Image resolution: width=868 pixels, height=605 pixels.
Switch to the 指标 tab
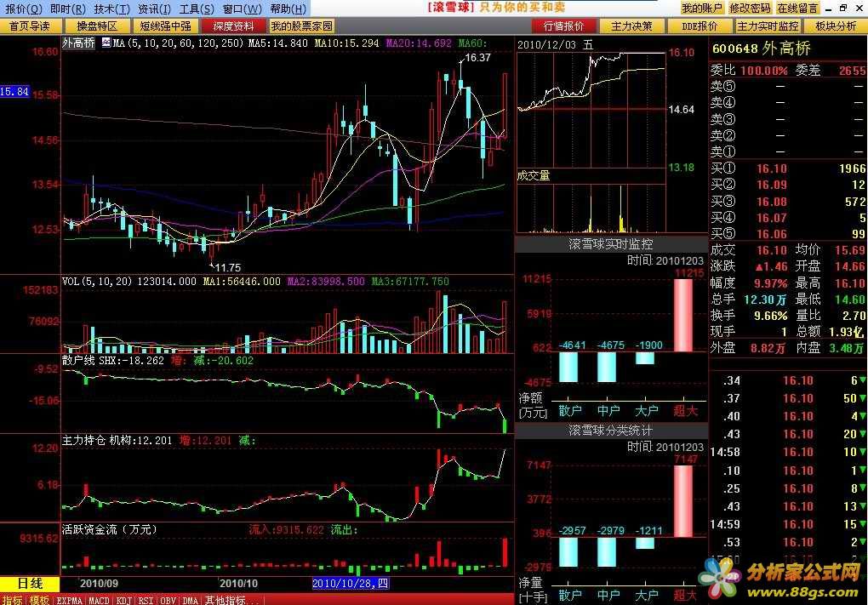[x=12, y=600]
